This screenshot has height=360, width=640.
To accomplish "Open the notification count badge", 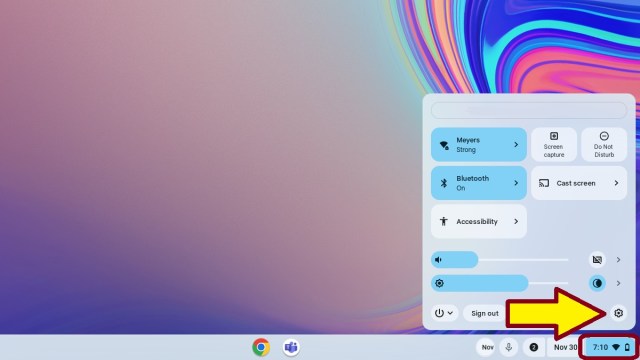I will pyautogui.click(x=533, y=347).
